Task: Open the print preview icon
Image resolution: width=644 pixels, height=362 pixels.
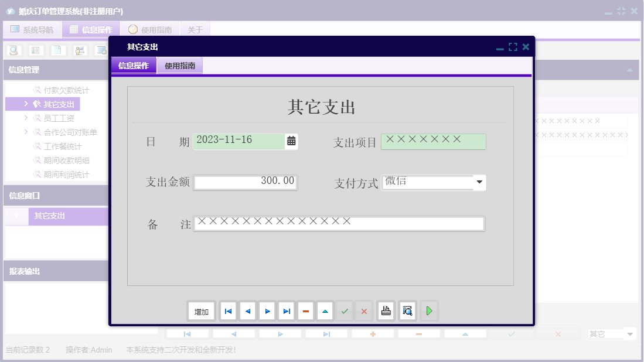Action: click(407, 311)
